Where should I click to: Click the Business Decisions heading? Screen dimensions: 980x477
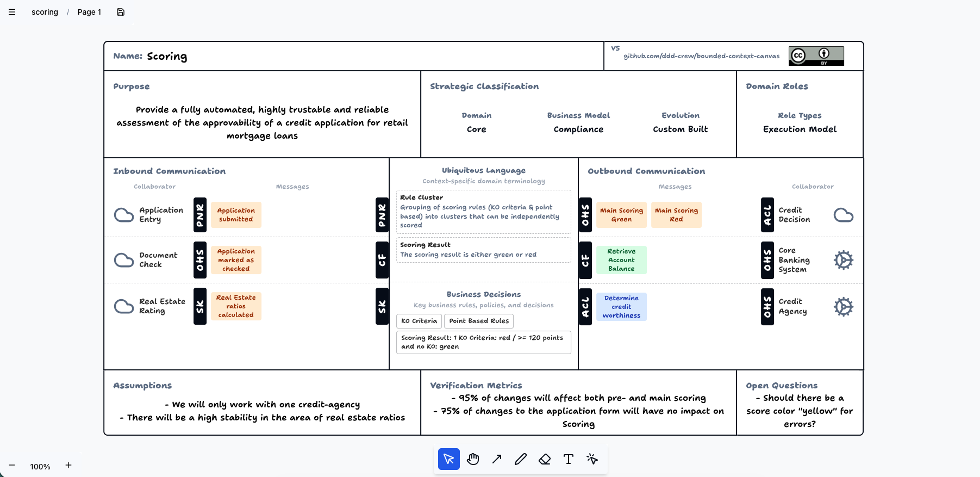coord(484,294)
